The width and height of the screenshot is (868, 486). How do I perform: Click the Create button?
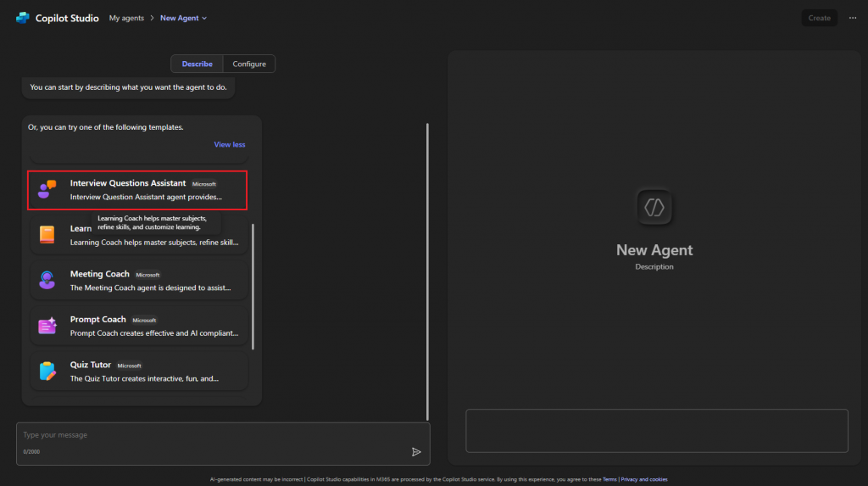(820, 18)
